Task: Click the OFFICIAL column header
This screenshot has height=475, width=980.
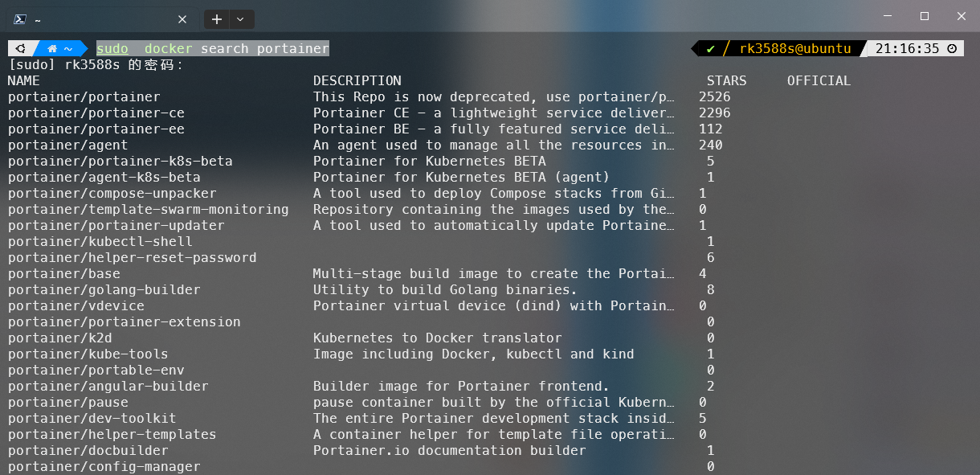Action: pyautogui.click(x=819, y=81)
